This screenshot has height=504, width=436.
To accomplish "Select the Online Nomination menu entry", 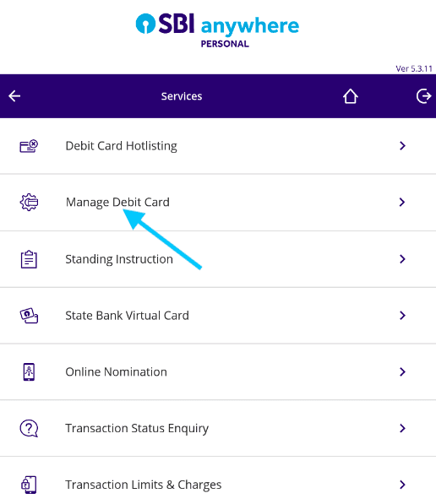I will (x=218, y=372).
